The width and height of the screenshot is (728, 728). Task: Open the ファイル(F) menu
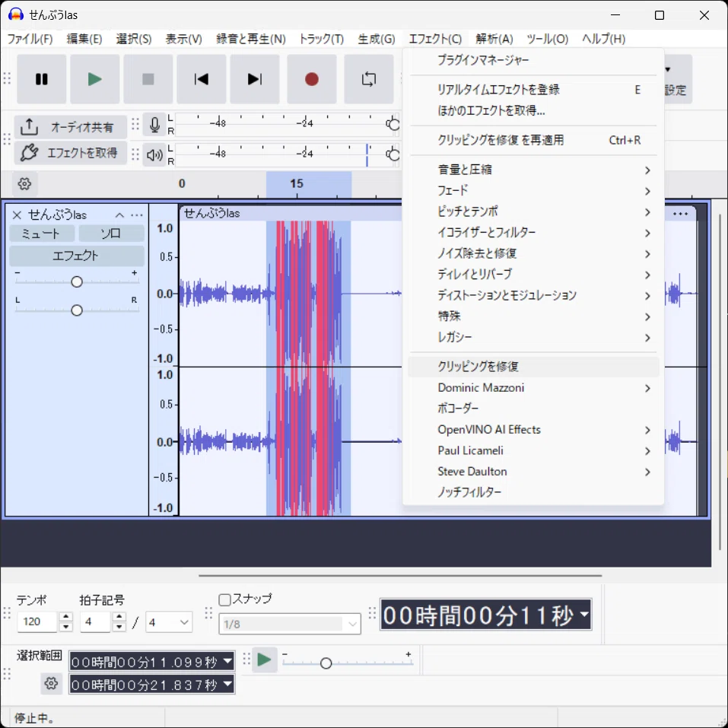30,39
